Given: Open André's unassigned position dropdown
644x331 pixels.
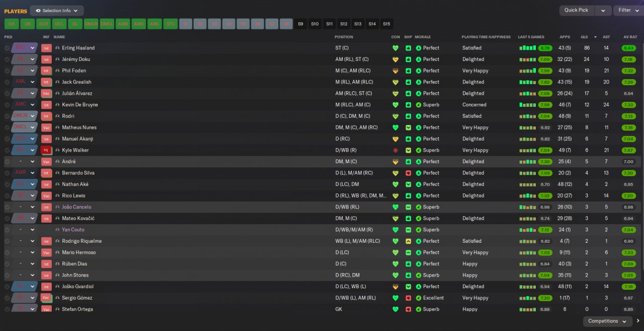Looking at the screenshot, I should click(25, 162).
